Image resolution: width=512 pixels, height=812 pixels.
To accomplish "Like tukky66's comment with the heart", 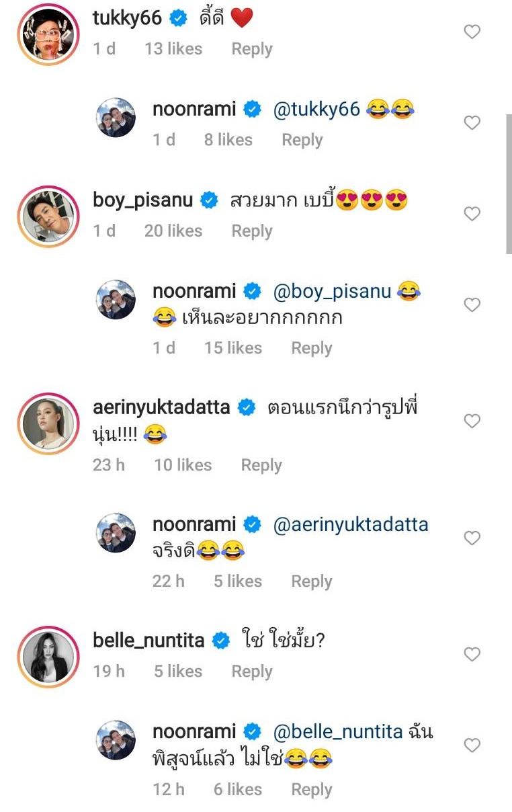I will [472, 32].
